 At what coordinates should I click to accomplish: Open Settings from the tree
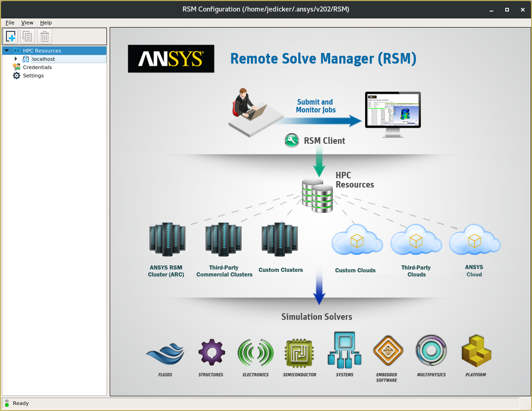33,76
